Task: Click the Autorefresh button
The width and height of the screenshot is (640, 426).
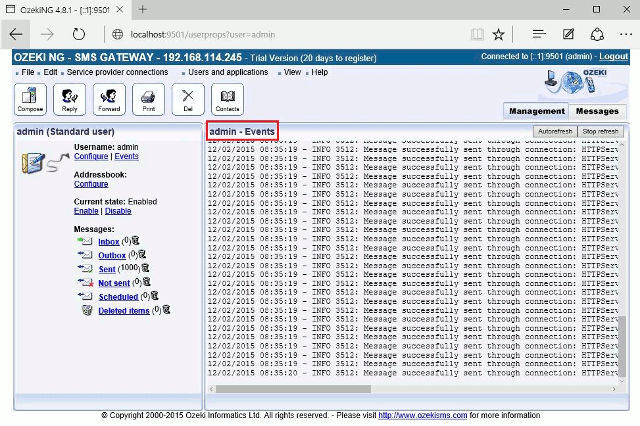Action: click(555, 131)
